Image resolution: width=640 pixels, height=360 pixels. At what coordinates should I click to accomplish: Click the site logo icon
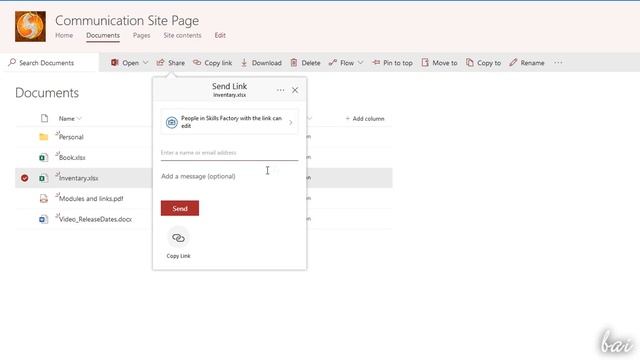click(x=30, y=27)
